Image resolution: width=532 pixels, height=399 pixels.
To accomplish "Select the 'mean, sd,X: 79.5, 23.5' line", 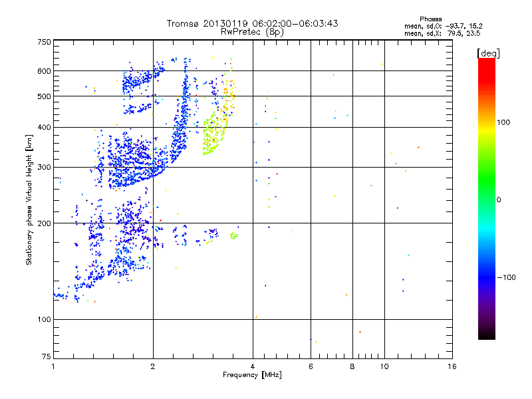I will point(442,33).
